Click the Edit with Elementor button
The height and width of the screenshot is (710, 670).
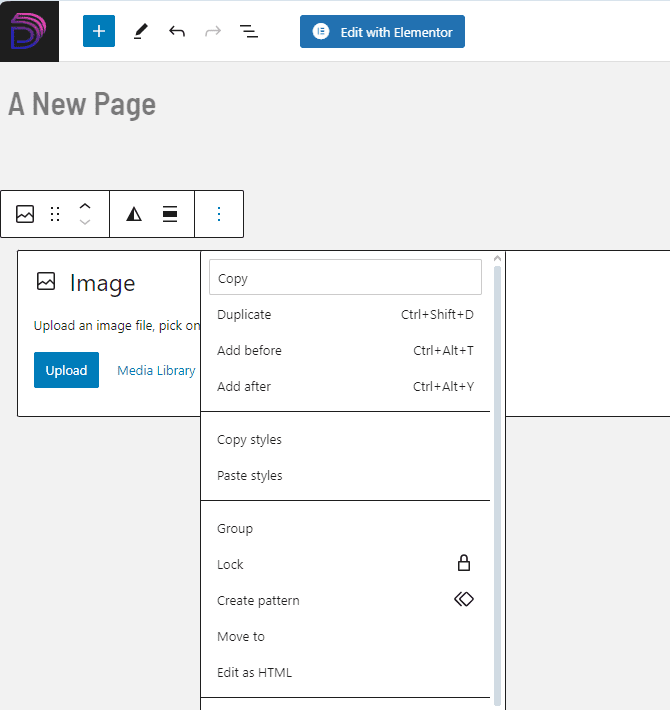point(382,31)
